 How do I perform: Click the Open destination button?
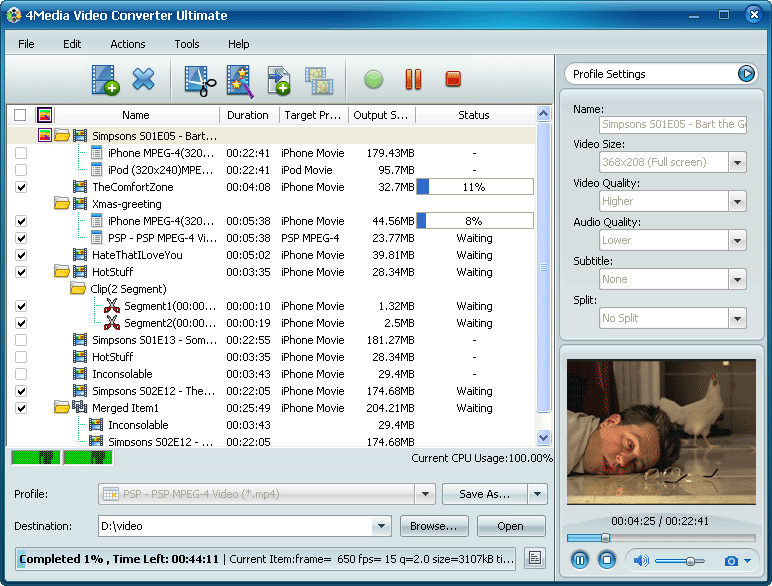pos(511,526)
